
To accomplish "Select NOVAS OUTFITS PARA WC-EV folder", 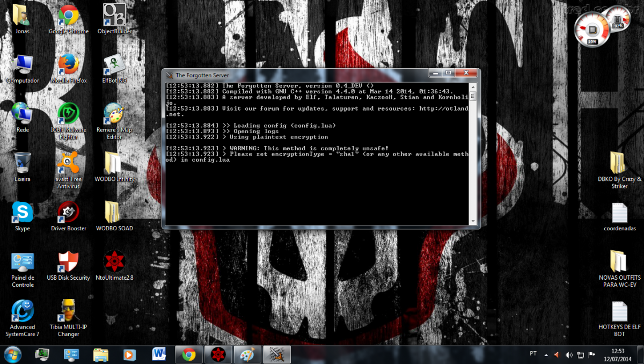I will 619,268.
